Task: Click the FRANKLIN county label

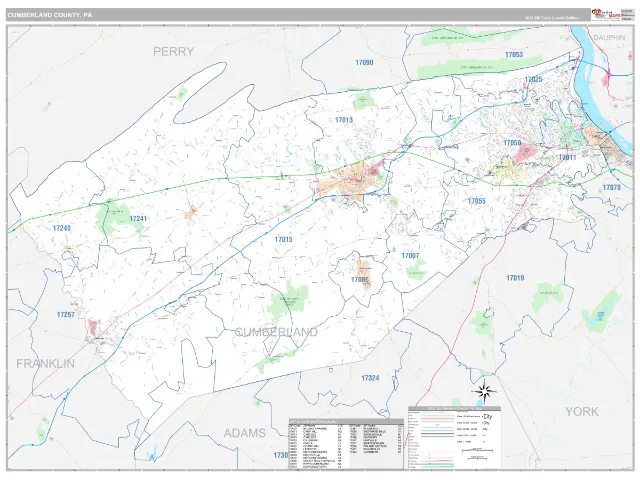Action: click(x=46, y=364)
